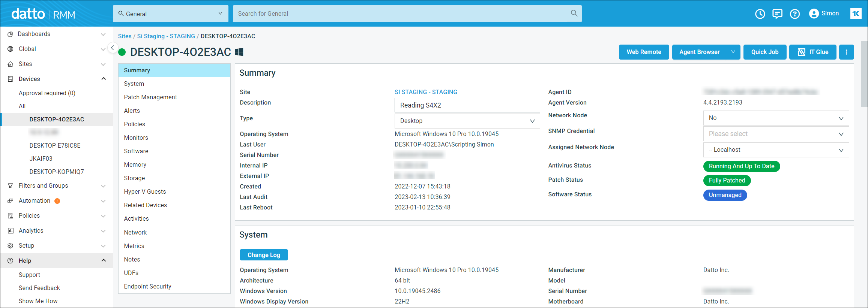This screenshot has width=868, height=308.
Task: Open the more actions kebab menu
Action: (847, 52)
